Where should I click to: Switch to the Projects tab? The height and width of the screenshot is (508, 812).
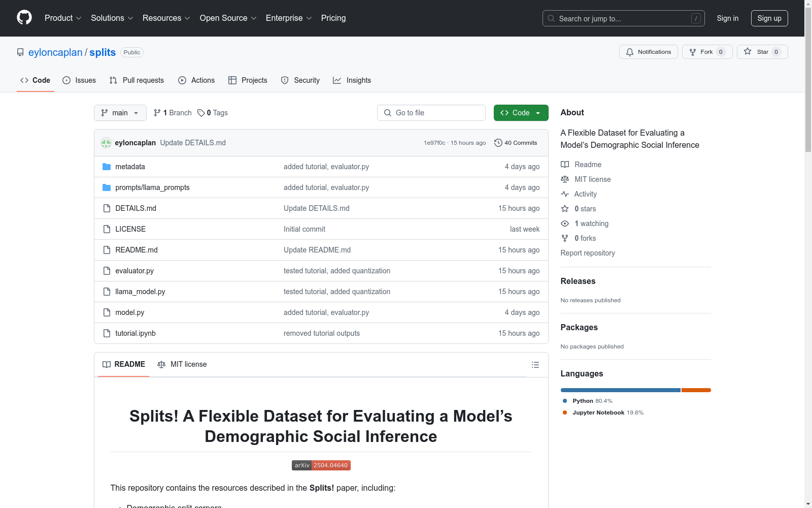pos(248,80)
